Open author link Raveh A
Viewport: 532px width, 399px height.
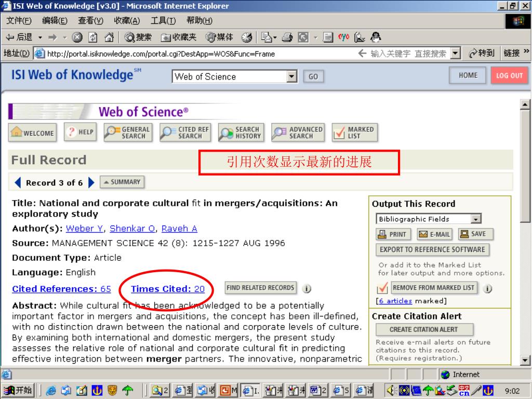pyautogui.click(x=179, y=229)
